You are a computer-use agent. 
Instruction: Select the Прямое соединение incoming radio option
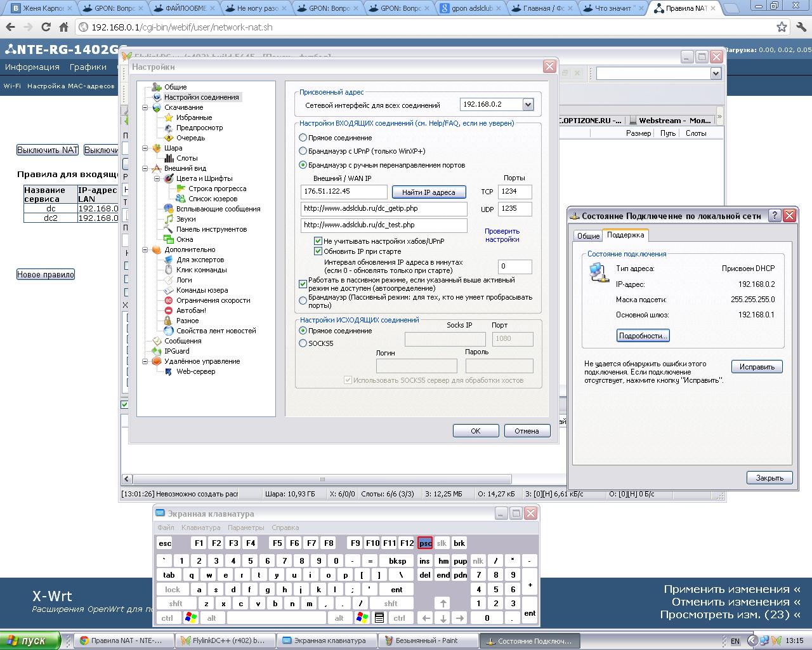[x=303, y=138]
